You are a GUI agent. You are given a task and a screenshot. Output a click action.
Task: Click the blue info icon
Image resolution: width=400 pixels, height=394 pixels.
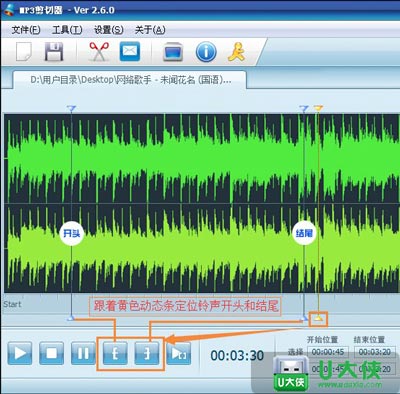(206, 52)
